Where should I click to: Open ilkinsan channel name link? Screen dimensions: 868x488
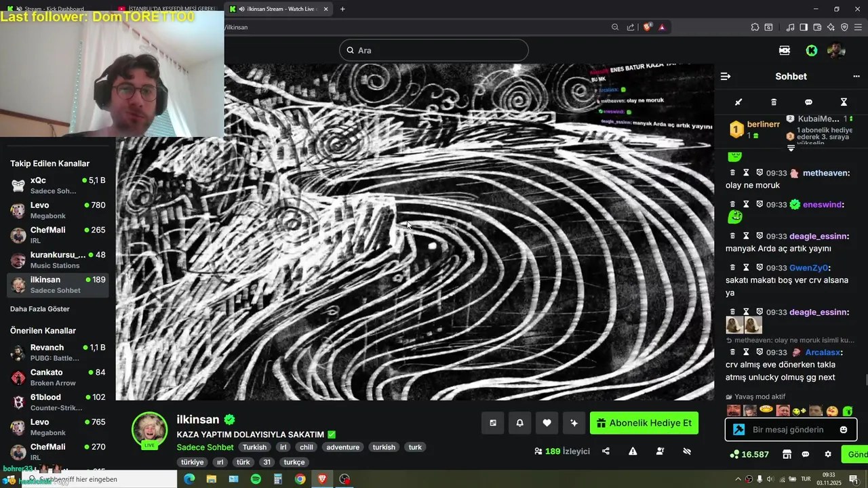[198, 420]
